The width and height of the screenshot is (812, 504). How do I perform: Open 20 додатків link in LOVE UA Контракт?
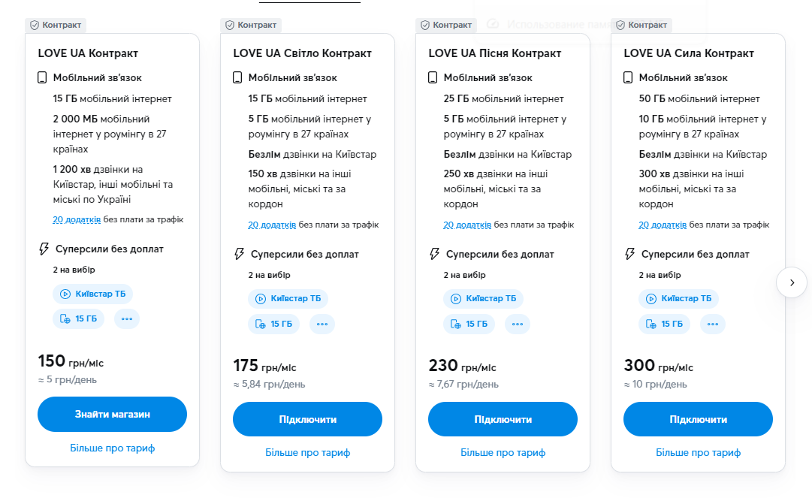point(77,220)
